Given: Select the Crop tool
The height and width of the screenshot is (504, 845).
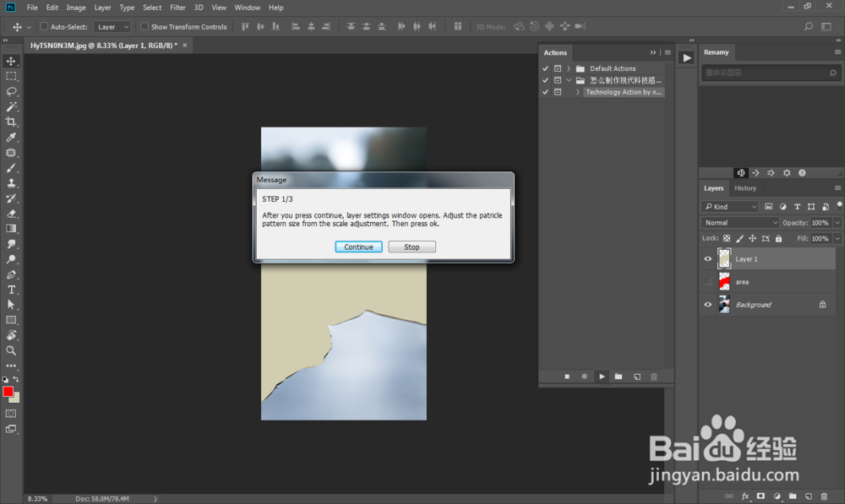Looking at the screenshot, I should click(x=11, y=122).
